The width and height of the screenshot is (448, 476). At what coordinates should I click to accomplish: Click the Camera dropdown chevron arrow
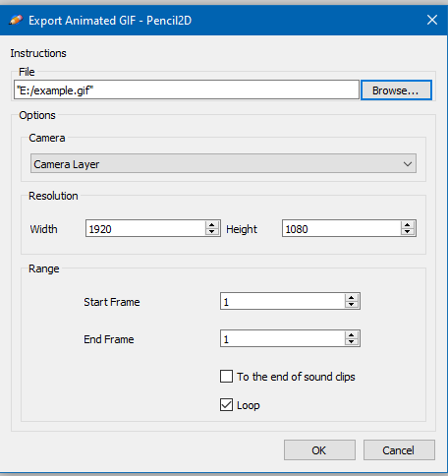pyautogui.click(x=408, y=164)
